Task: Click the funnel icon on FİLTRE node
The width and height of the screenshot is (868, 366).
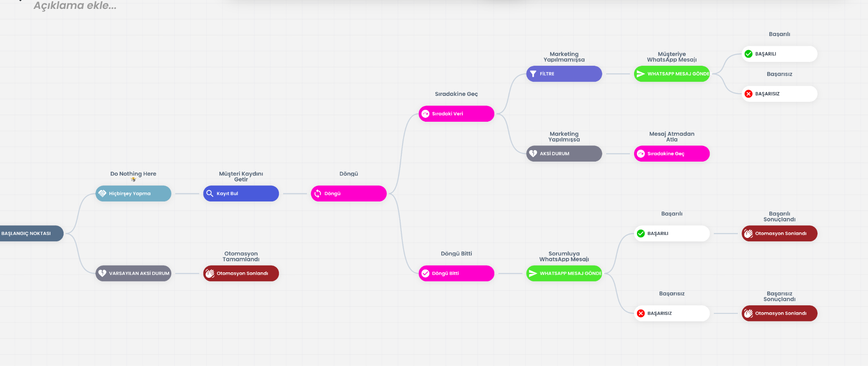Action: coord(533,74)
